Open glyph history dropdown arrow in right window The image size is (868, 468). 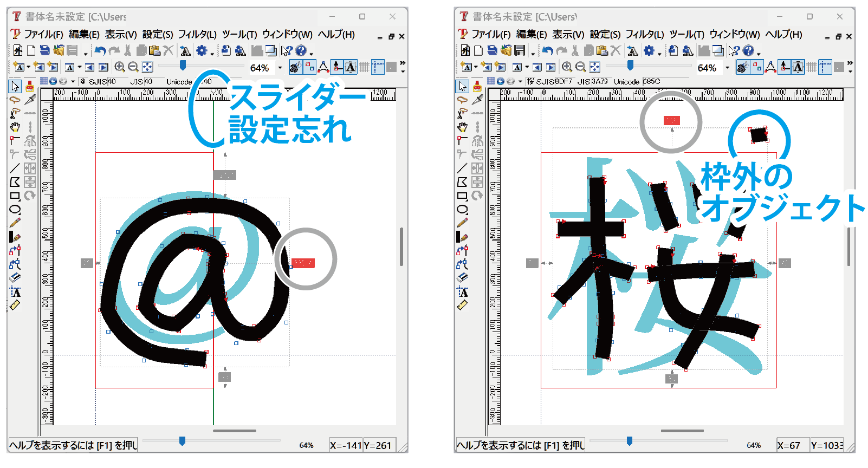tap(520, 82)
